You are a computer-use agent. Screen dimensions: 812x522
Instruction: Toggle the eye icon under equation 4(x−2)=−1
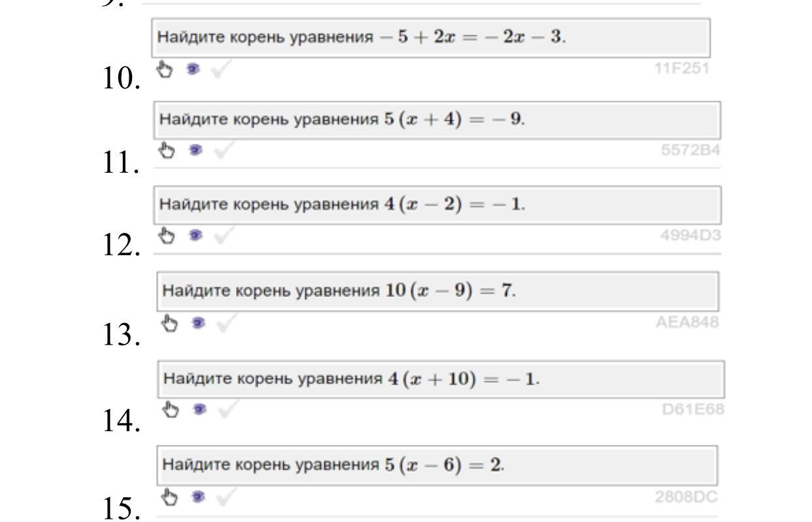(194, 235)
